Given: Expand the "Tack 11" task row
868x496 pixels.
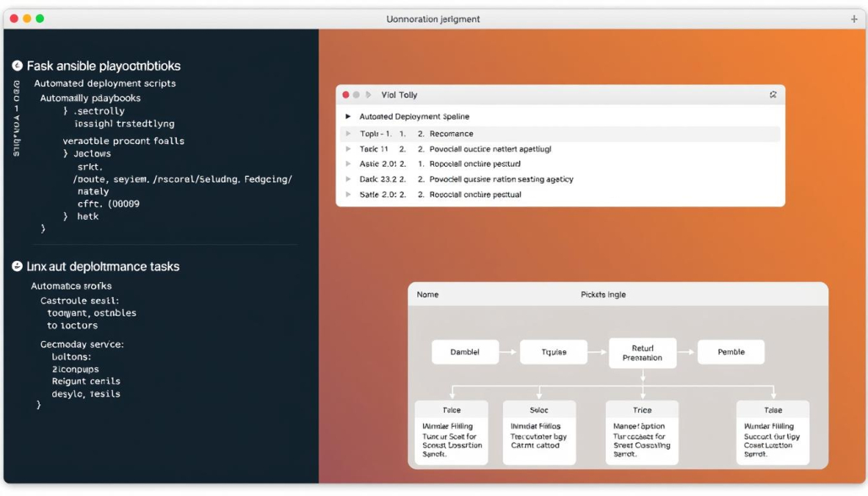Looking at the screenshot, I should click(348, 148).
